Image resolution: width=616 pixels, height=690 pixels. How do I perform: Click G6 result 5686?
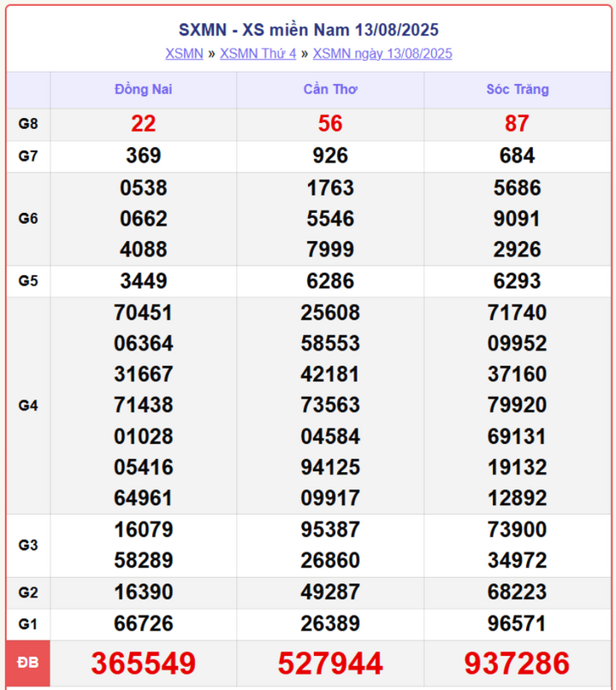[x=517, y=188]
